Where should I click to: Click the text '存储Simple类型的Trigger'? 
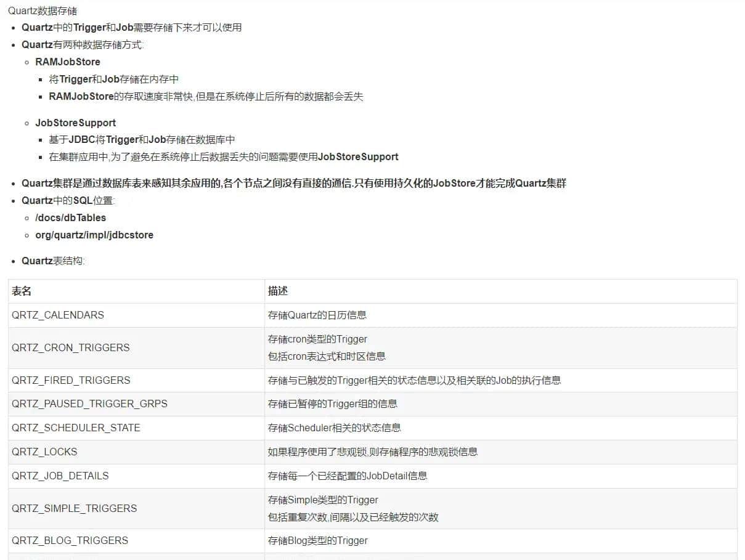tap(324, 500)
